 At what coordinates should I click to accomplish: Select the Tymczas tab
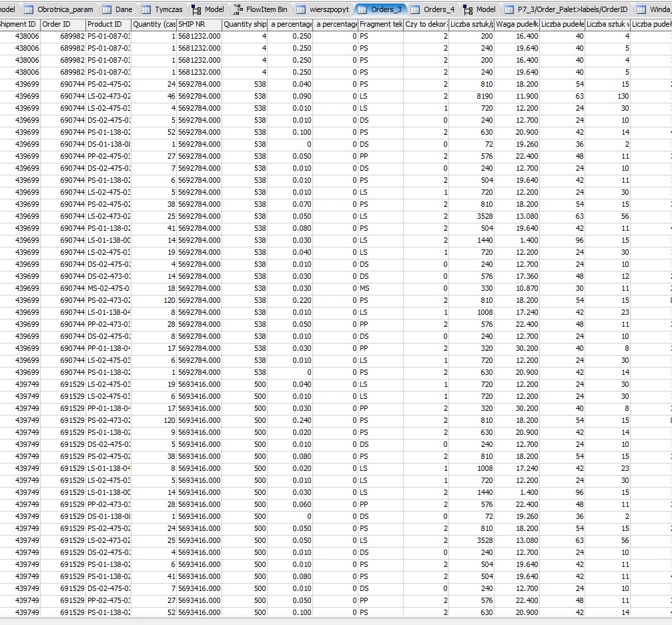tap(168, 9)
